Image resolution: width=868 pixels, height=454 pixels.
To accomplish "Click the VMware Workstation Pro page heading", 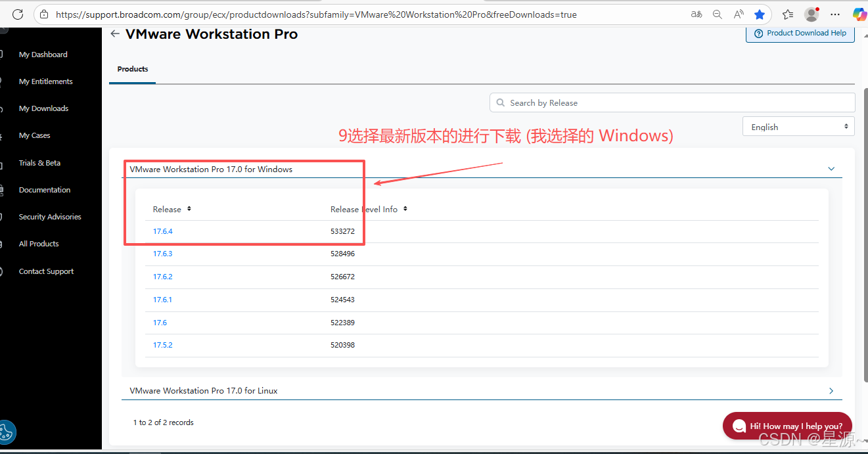I will (212, 34).
